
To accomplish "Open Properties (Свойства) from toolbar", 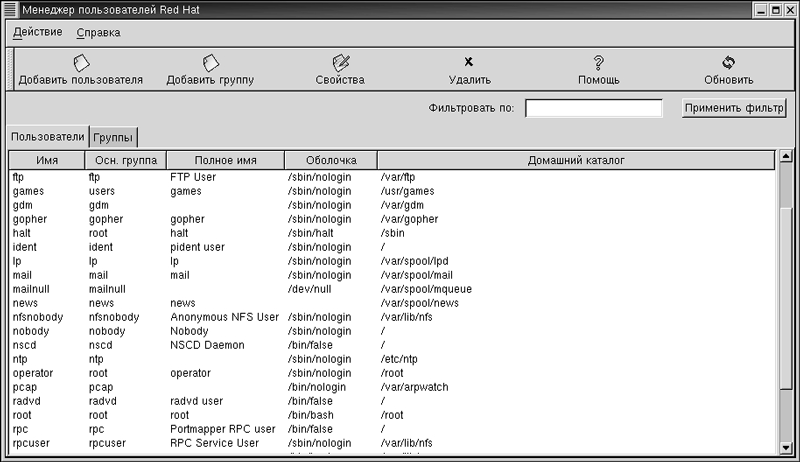I will [340, 63].
